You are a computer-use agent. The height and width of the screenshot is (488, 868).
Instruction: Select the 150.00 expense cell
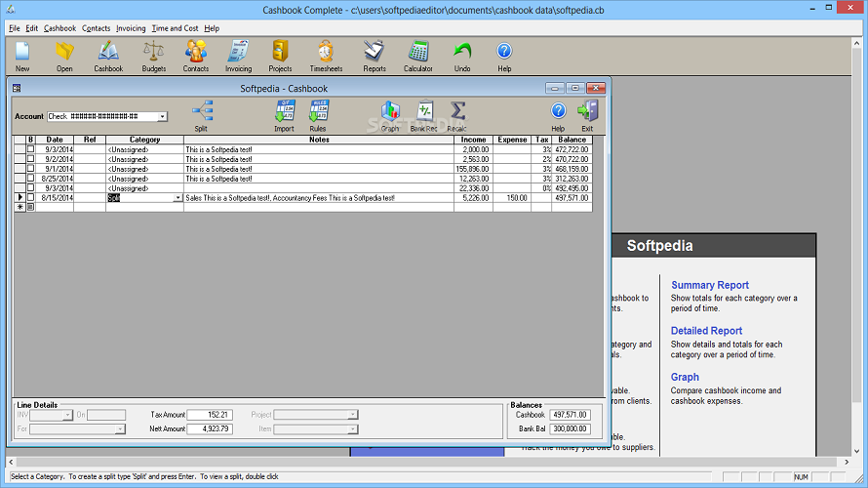tap(512, 198)
